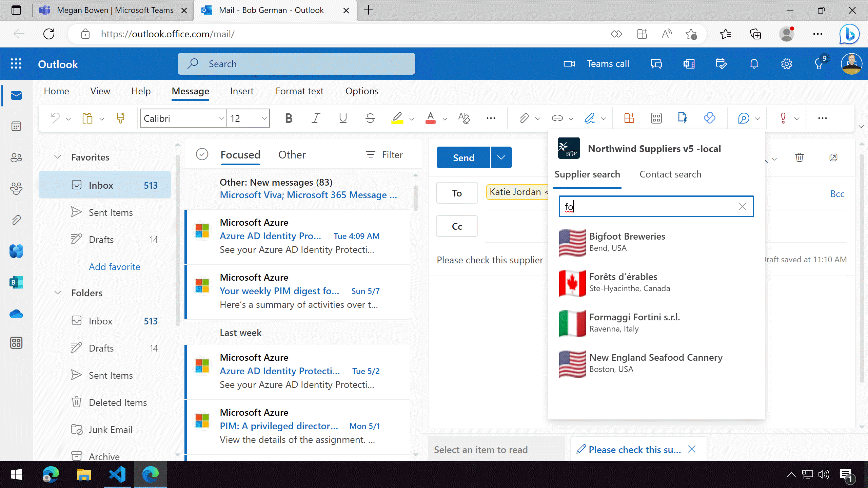Screen dimensions: 868x488
Task: Open Groups from the left rail
Action: tap(16, 188)
